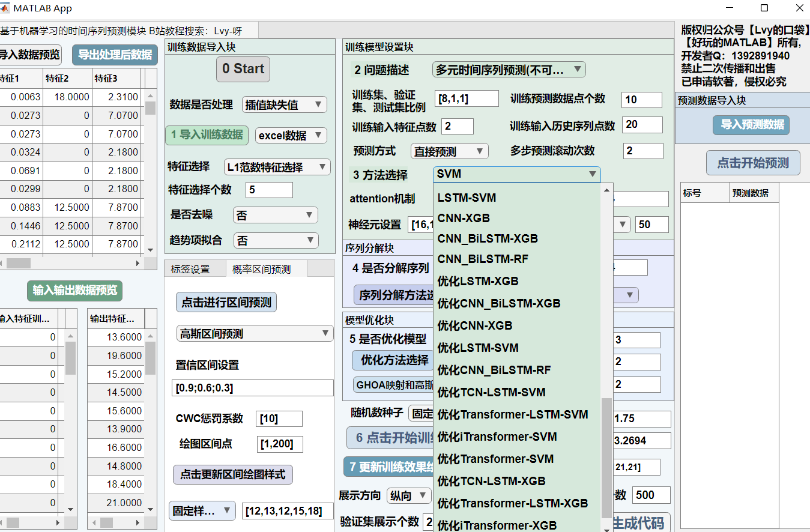Open the 高斯区间预测 dropdown
810x532 pixels.
coord(255,334)
